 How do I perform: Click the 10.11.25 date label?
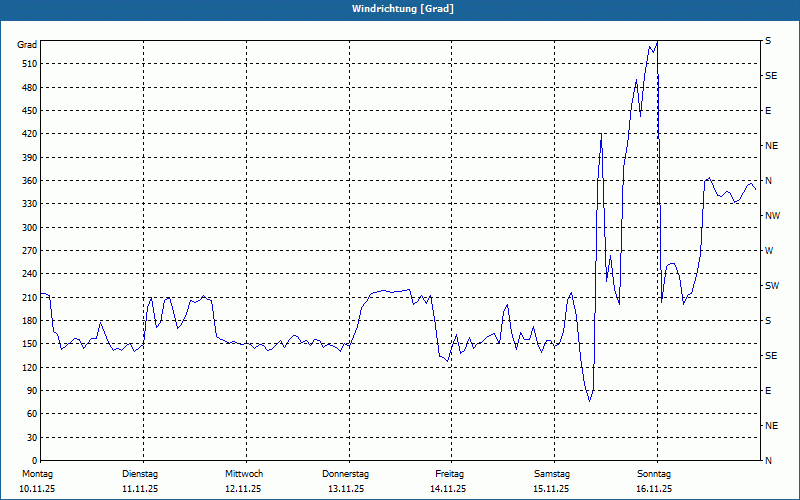37,489
